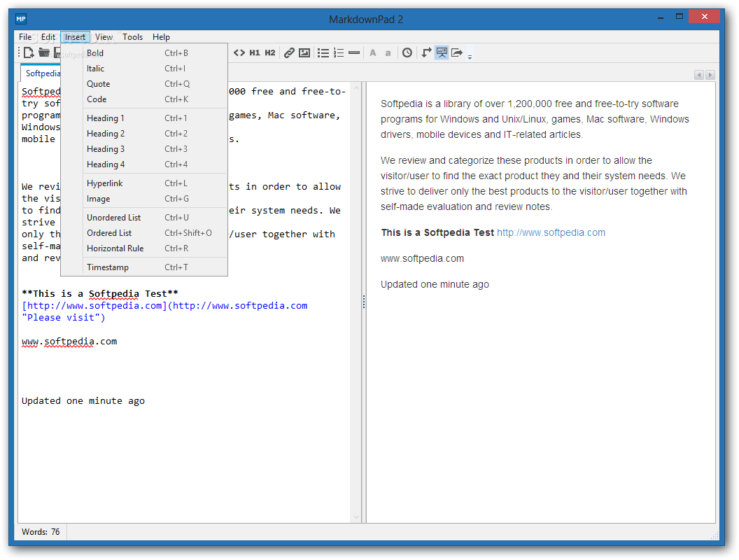Open the toolbar overflow options arrow

pos(470,57)
